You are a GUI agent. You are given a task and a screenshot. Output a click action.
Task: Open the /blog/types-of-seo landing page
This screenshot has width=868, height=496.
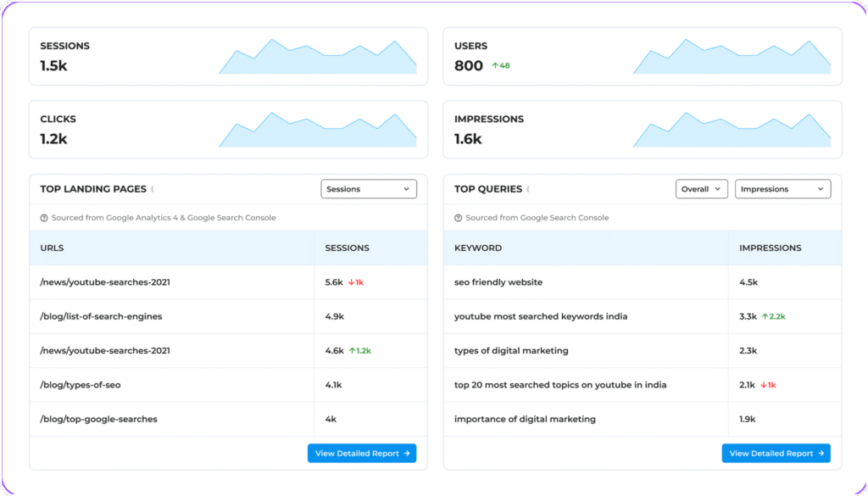(81, 385)
